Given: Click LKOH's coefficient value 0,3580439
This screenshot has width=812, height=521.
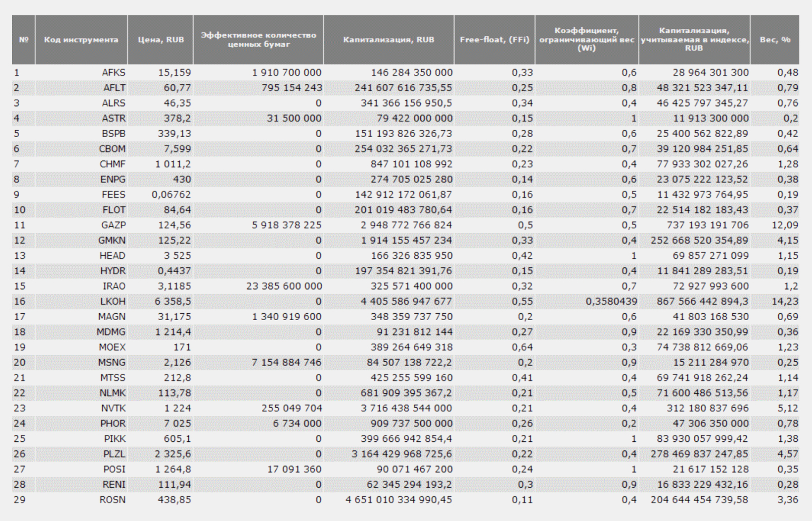Looking at the screenshot, I should [611, 302].
